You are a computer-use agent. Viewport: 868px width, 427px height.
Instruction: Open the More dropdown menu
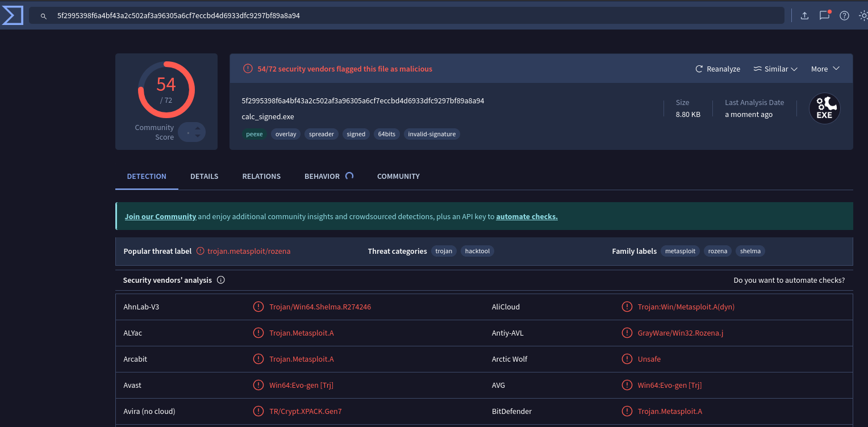pyautogui.click(x=825, y=69)
